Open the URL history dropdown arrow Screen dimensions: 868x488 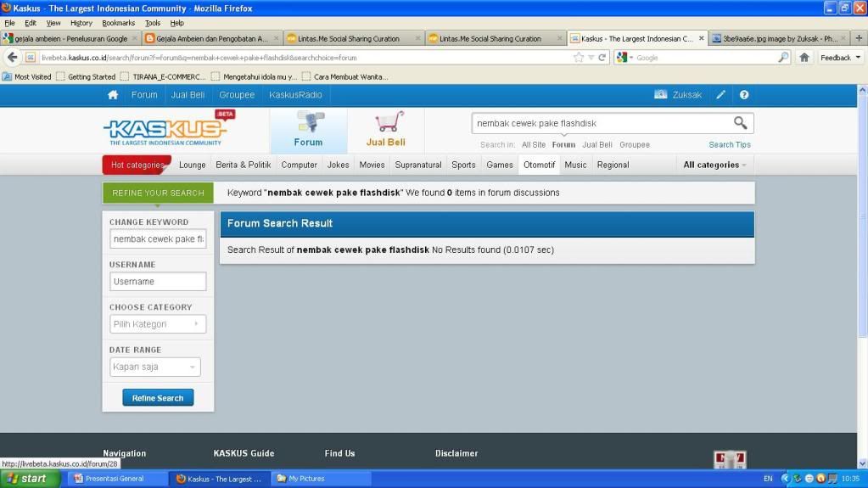(591, 58)
